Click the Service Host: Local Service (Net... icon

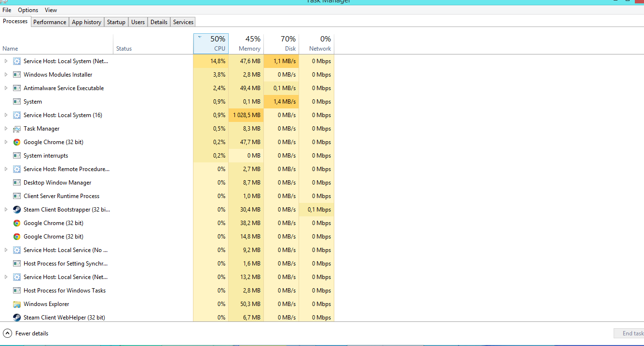pyautogui.click(x=17, y=277)
